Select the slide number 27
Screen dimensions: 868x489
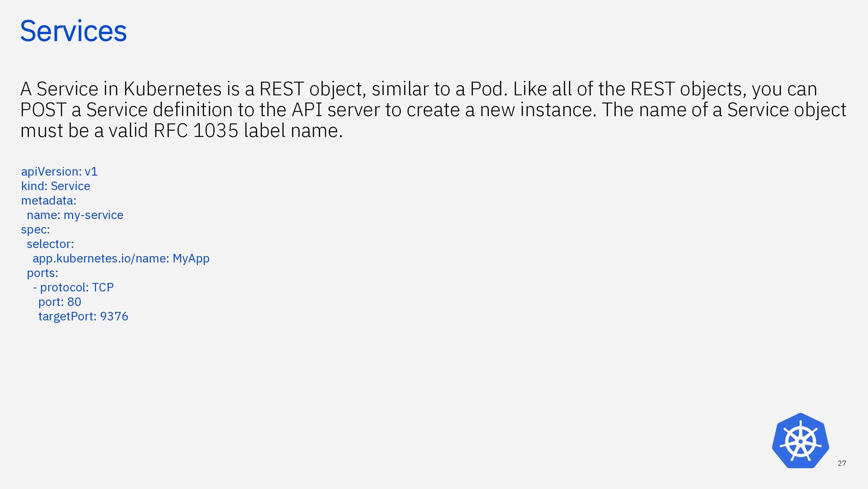842,463
